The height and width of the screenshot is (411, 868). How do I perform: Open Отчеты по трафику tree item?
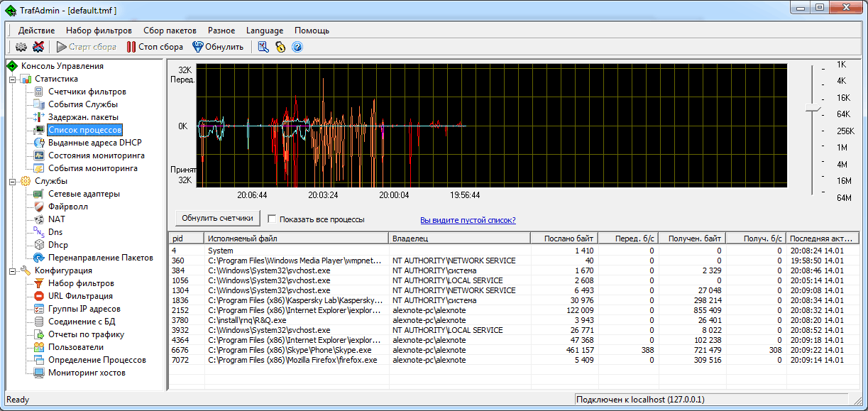pos(86,334)
